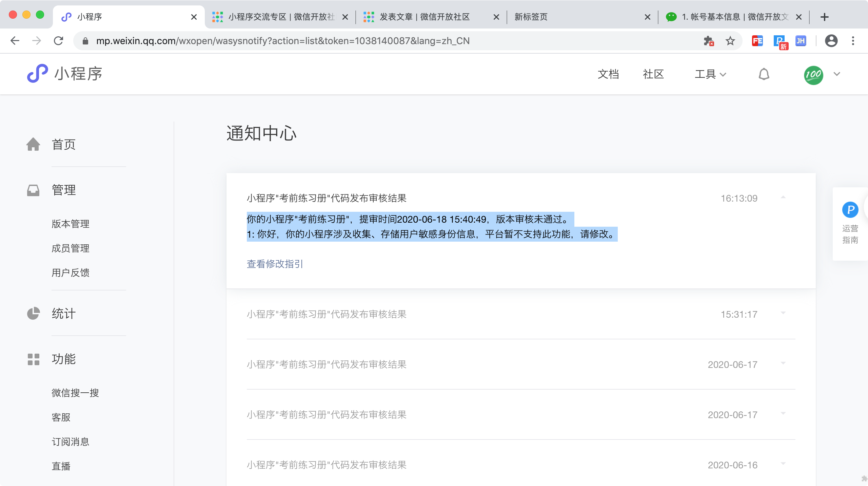This screenshot has width=868, height=486.
Task: Open 管理 section via its inbox icon
Action: [34, 190]
